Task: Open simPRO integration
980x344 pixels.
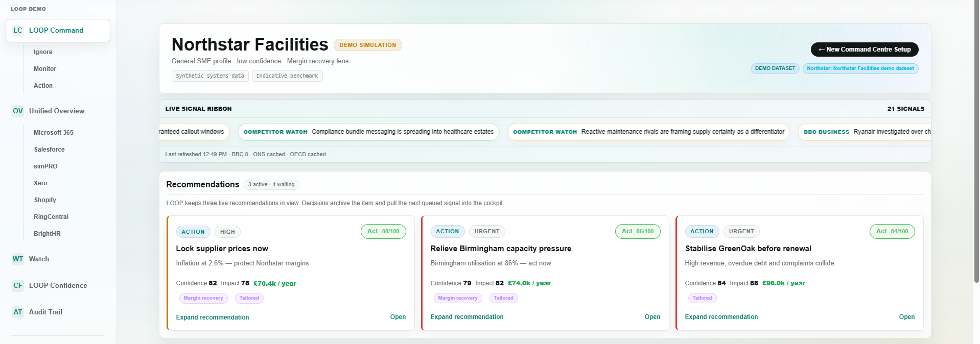Action: (45, 166)
